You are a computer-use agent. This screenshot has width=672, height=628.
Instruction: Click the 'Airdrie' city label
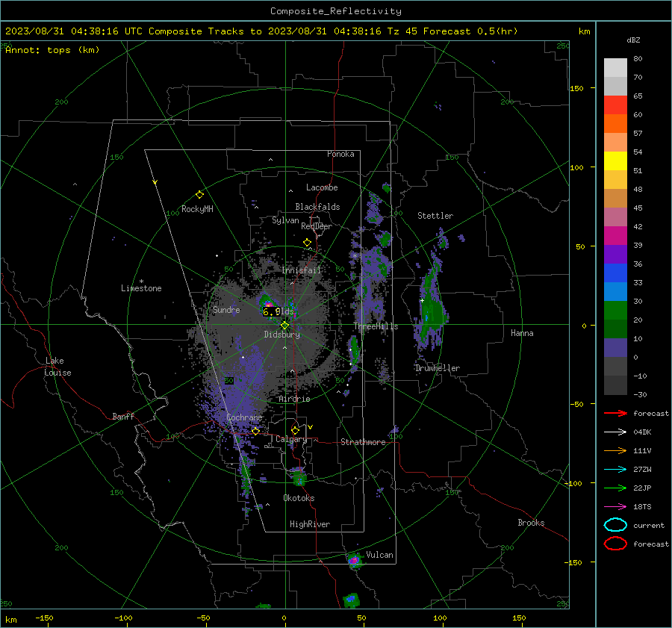(294, 399)
